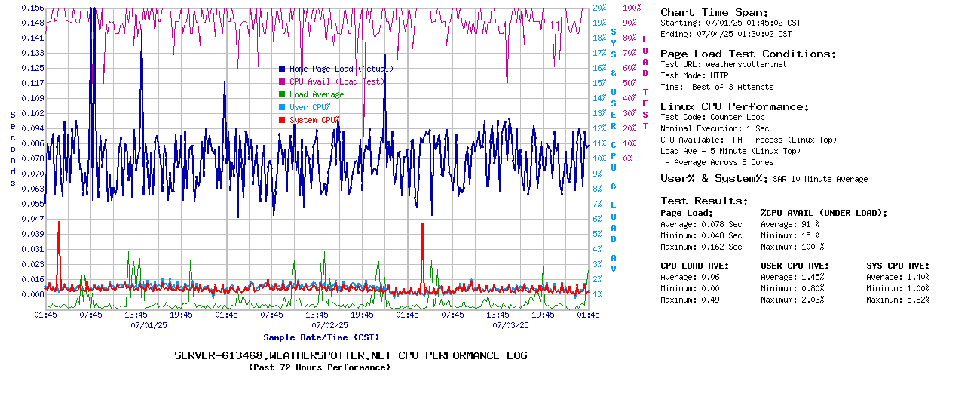The height and width of the screenshot is (415, 980).
Task: Select the 'User CPU%' legend label
Action: click(x=310, y=107)
